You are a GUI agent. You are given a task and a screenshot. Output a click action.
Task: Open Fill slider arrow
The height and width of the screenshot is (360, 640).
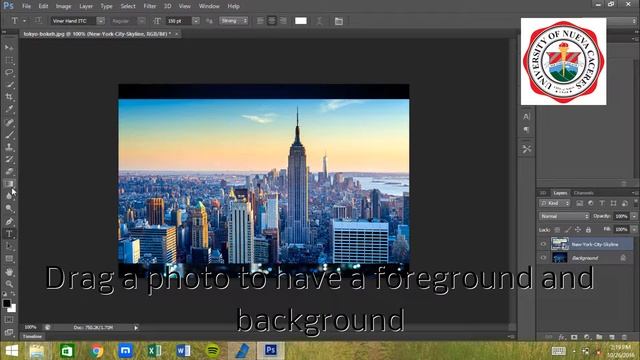(634, 229)
